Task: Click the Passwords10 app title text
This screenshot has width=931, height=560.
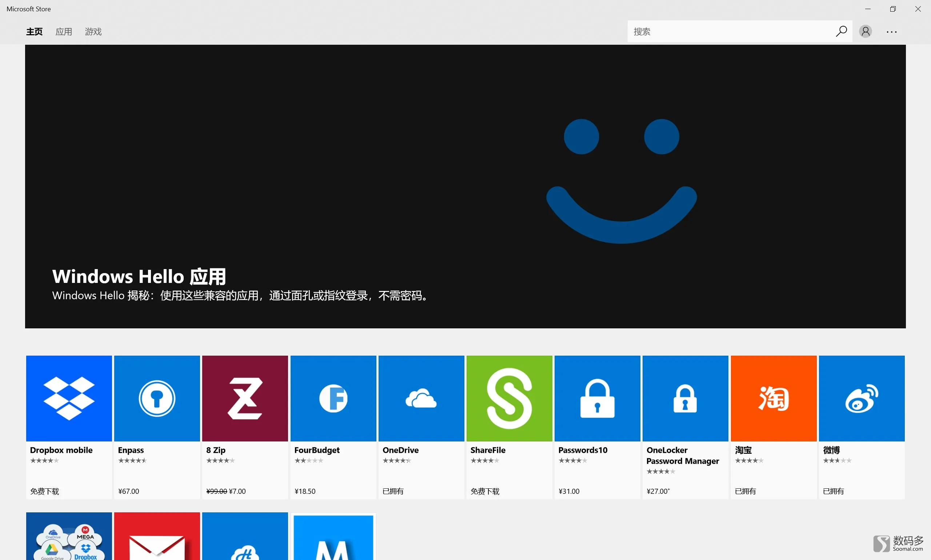Action: [583, 450]
